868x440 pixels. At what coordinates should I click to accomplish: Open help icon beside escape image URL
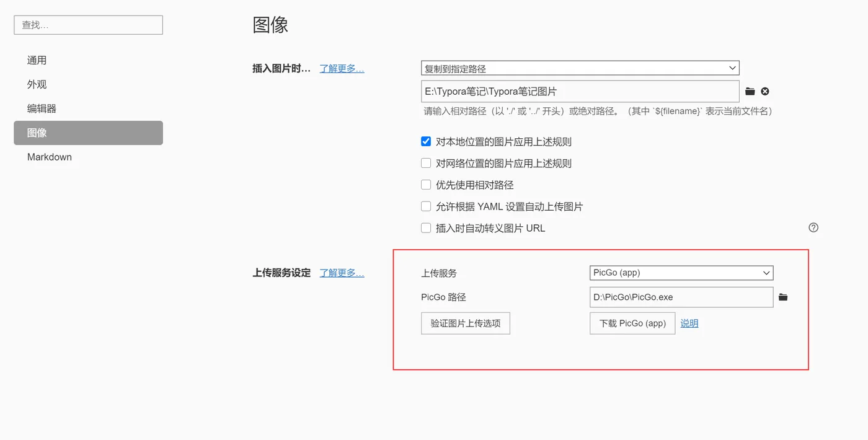tap(813, 227)
